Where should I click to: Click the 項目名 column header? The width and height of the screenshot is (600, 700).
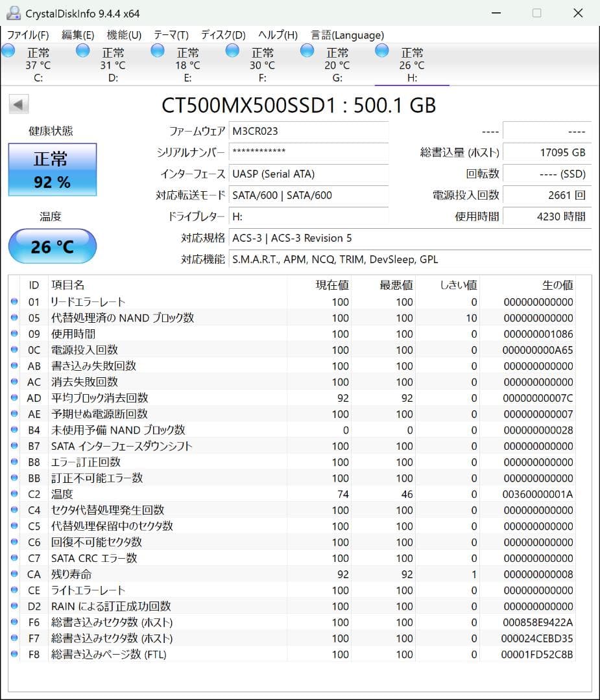pyautogui.click(x=167, y=285)
